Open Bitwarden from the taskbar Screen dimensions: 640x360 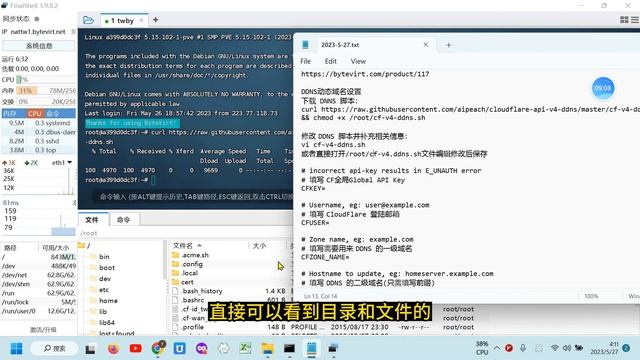[x=180, y=349]
